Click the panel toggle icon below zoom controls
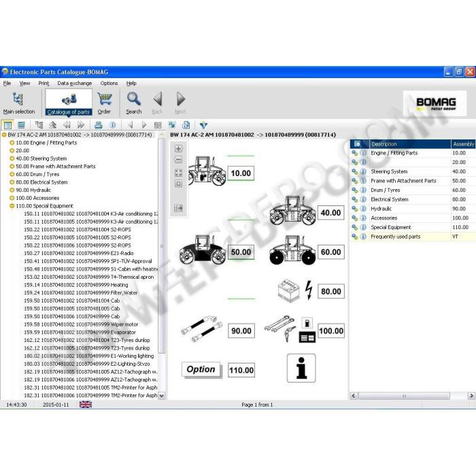 178,208
